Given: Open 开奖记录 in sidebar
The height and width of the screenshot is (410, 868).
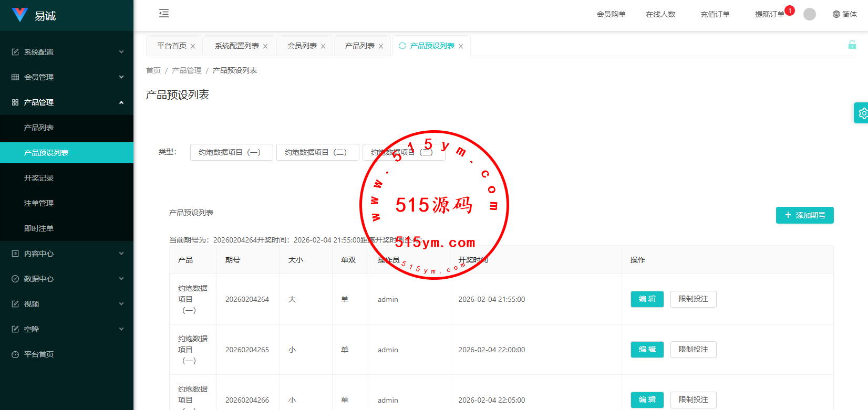Looking at the screenshot, I should (x=39, y=178).
